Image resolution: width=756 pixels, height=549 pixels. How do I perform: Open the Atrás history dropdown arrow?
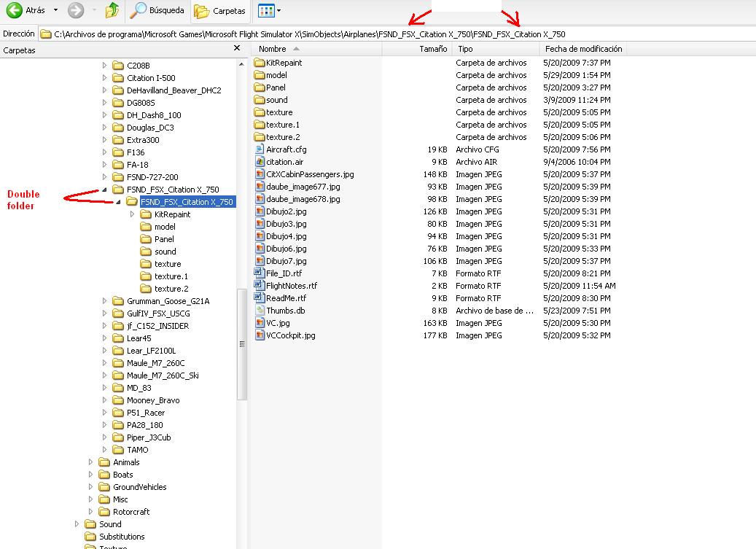pyautogui.click(x=55, y=9)
